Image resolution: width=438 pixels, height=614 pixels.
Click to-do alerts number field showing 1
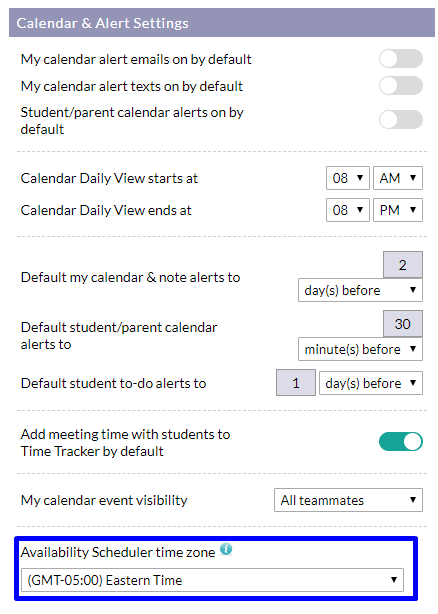coord(296,383)
